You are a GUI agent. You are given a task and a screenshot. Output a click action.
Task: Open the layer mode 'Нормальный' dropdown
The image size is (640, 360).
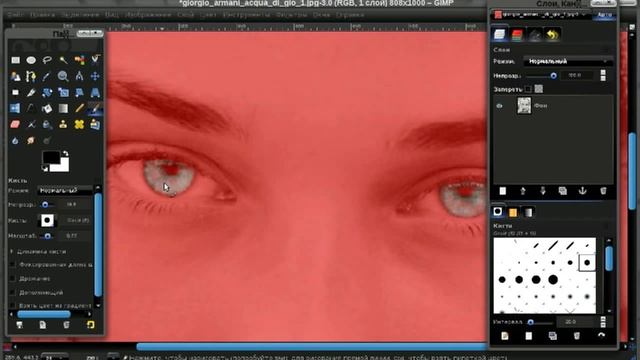[568, 62]
